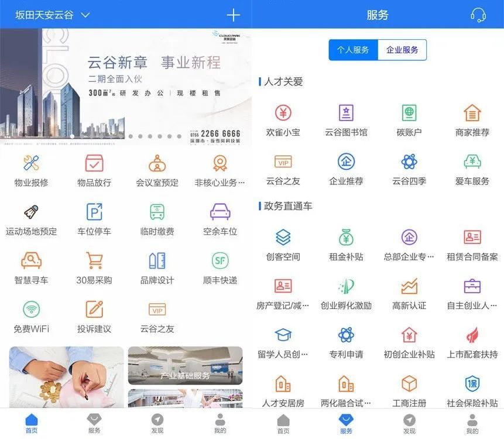The height and width of the screenshot is (439, 504).
Task: Tap the customer service headset icon
Action: click(x=478, y=15)
